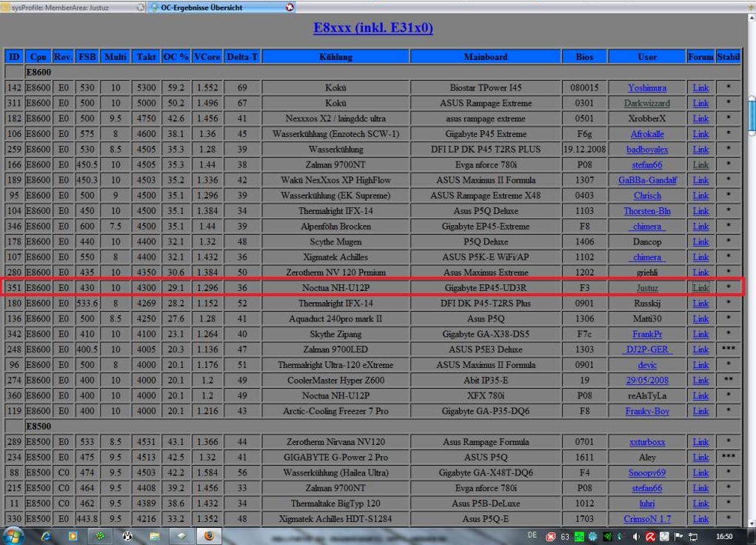Open the Avira red umbrella tray icon
The width and height of the screenshot is (756, 545).
650,537
